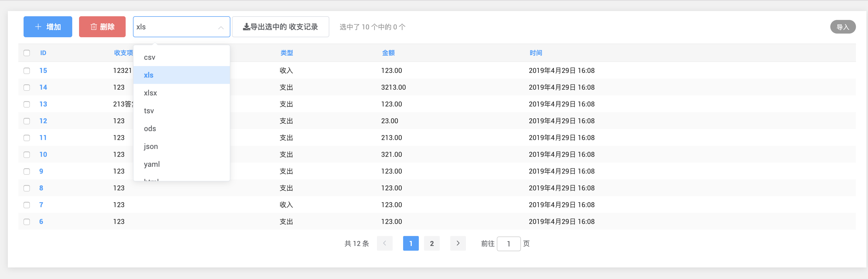Collapse the format dropdown using its chevron
This screenshot has width=868, height=279.
221,28
